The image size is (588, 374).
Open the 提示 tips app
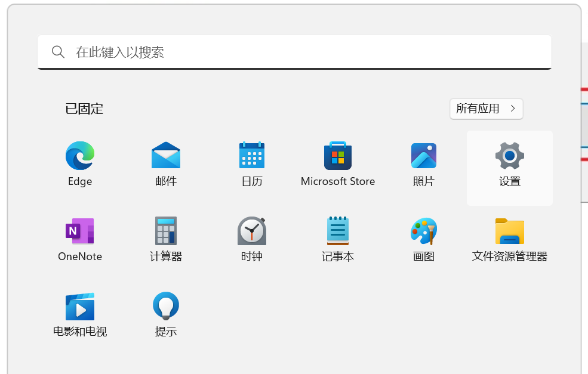(166, 306)
